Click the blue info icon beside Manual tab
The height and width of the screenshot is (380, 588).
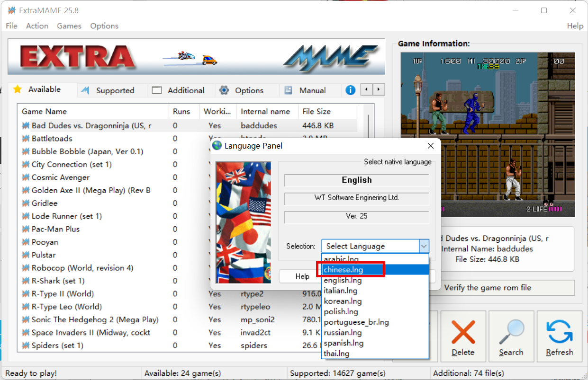[350, 90]
